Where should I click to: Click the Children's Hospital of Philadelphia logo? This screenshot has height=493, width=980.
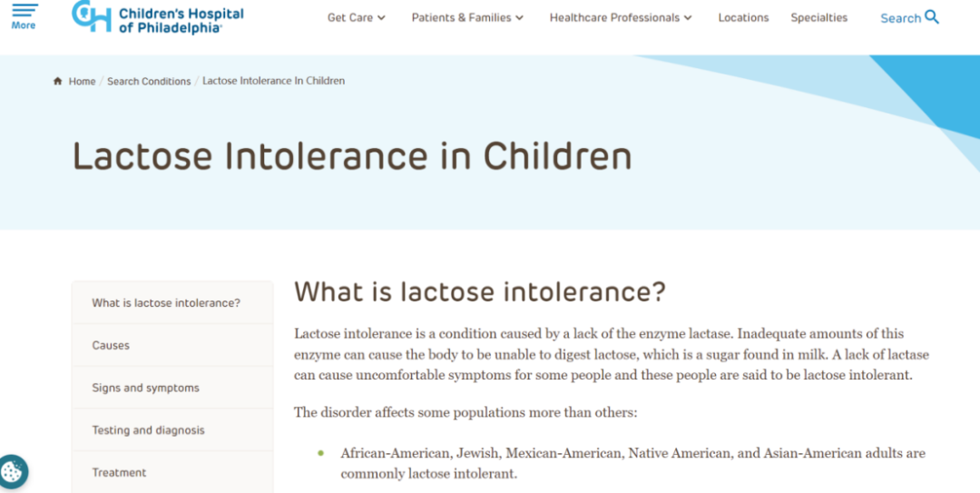click(x=158, y=18)
